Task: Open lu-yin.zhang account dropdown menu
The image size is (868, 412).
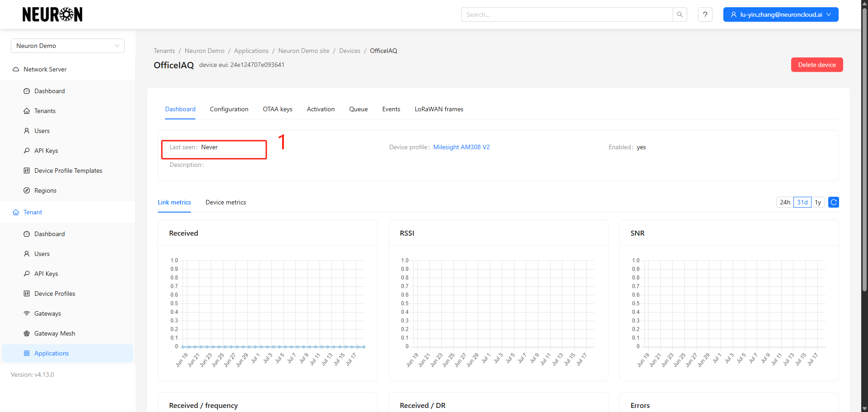Action: (781, 14)
